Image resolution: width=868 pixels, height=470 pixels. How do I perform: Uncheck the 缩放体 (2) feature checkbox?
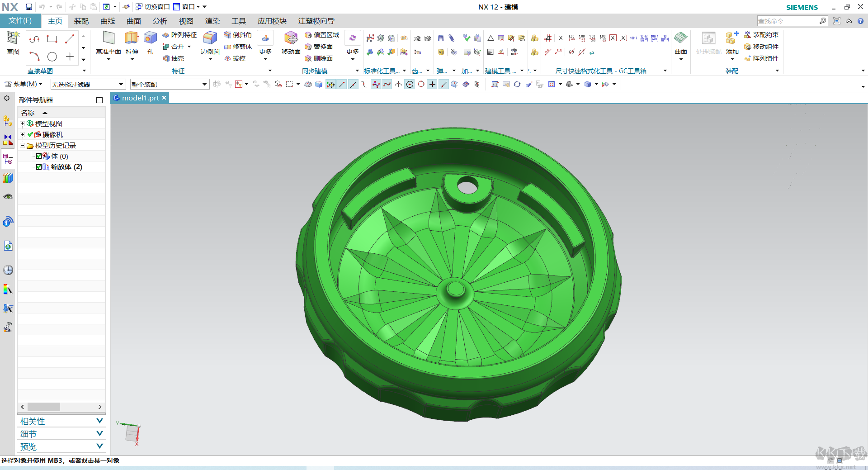point(39,167)
